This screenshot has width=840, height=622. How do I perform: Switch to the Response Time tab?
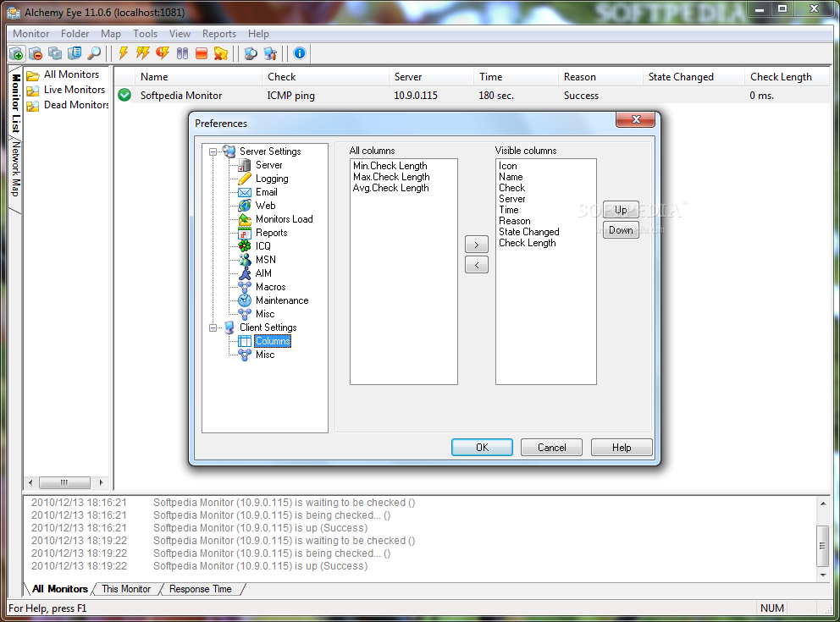click(201, 589)
